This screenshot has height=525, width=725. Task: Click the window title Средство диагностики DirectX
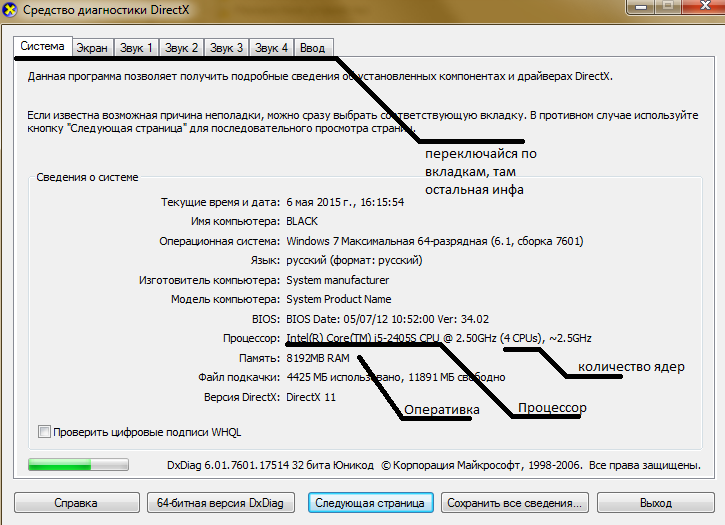(106, 10)
